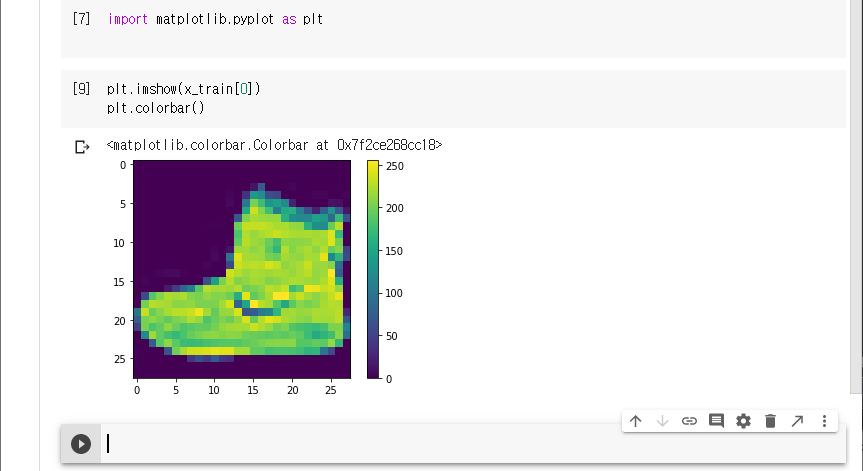Viewport: 863px width, 471px height.
Task: Run the empty code cell
Action: [x=81, y=444]
